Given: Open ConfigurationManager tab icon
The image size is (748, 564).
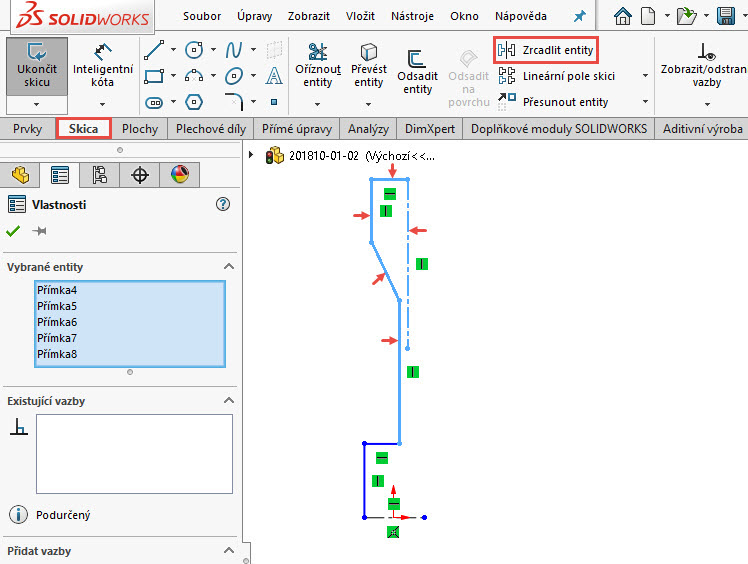Looking at the screenshot, I should click(x=99, y=175).
